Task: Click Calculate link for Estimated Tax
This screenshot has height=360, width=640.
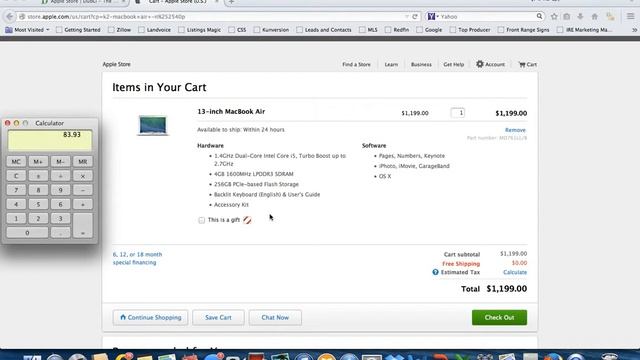Action: pyautogui.click(x=515, y=272)
